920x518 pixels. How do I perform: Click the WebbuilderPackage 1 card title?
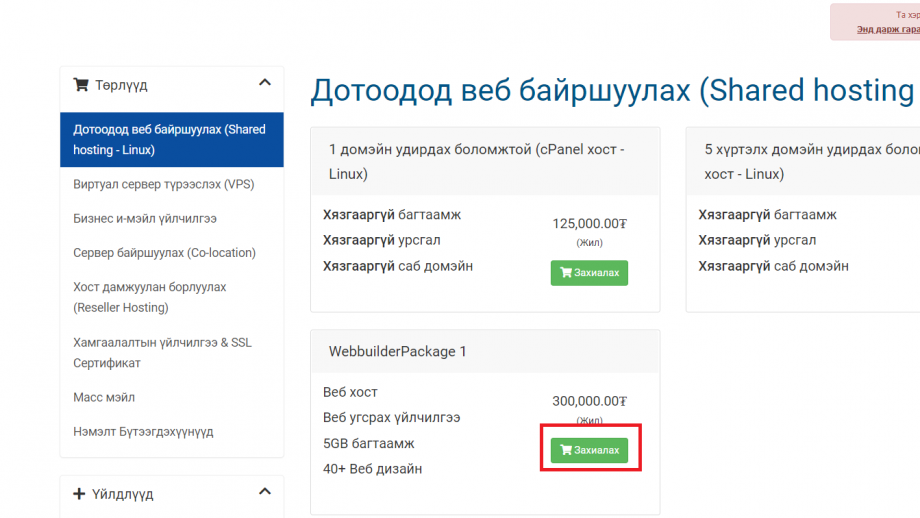(x=397, y=351)
